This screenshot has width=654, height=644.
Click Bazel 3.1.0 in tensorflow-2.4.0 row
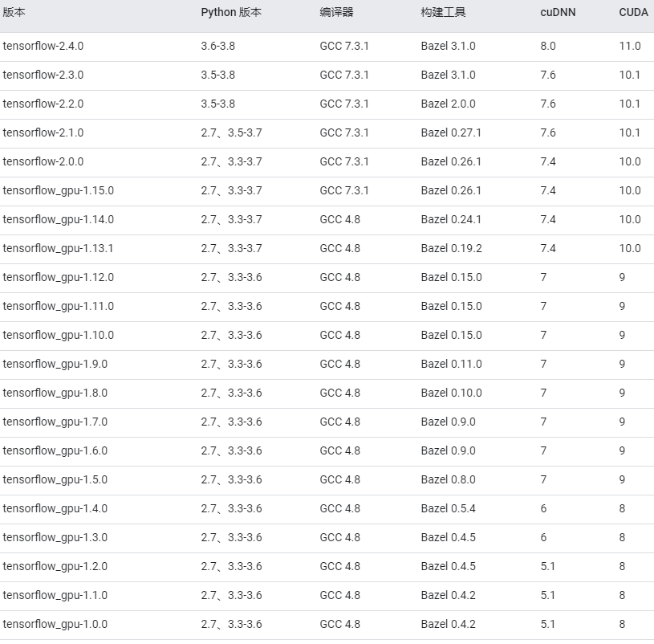click(449, 46)
